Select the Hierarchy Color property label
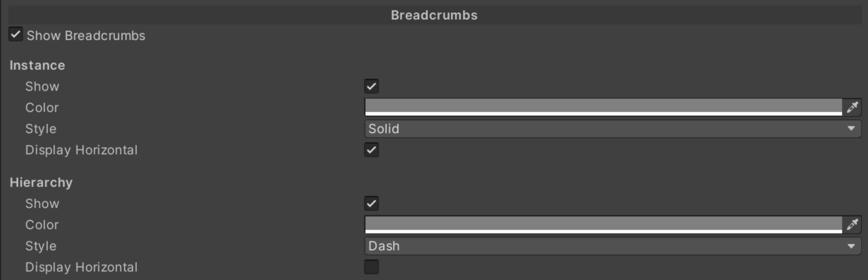 42,225
